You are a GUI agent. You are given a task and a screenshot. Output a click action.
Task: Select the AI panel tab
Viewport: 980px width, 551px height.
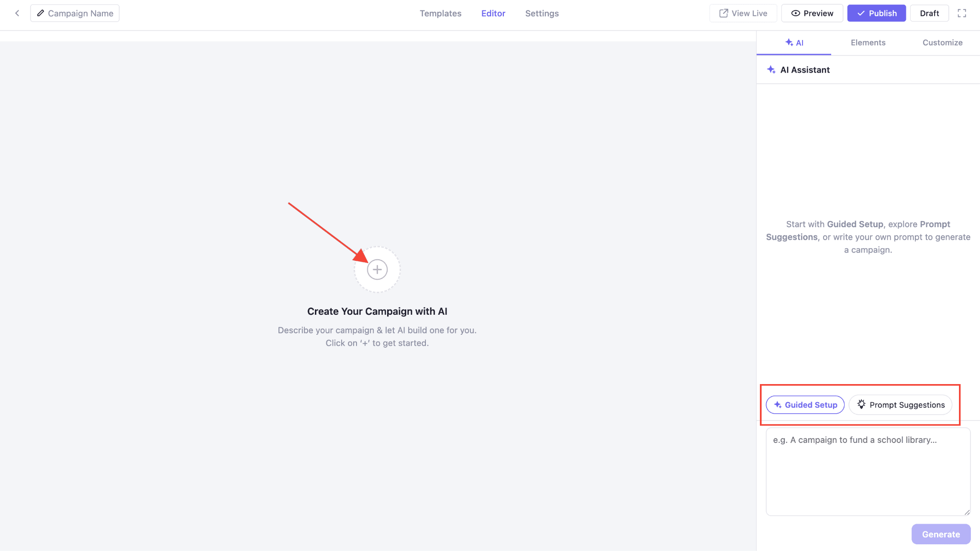click(794, 43)
